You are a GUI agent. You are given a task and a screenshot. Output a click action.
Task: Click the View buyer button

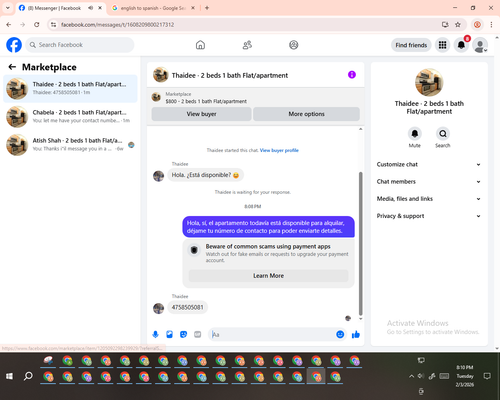coord(201,114)
